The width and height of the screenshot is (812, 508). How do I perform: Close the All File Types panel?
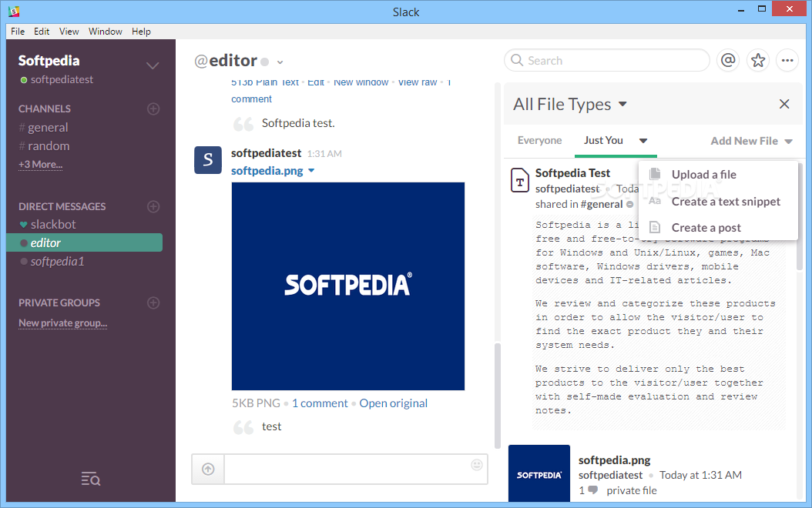click(x=784, y=104)
